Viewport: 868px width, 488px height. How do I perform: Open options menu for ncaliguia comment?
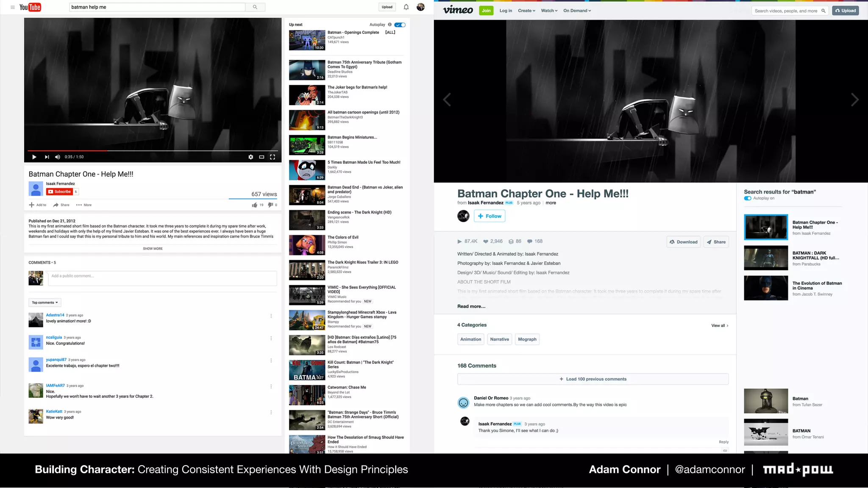tap(271, 338)
